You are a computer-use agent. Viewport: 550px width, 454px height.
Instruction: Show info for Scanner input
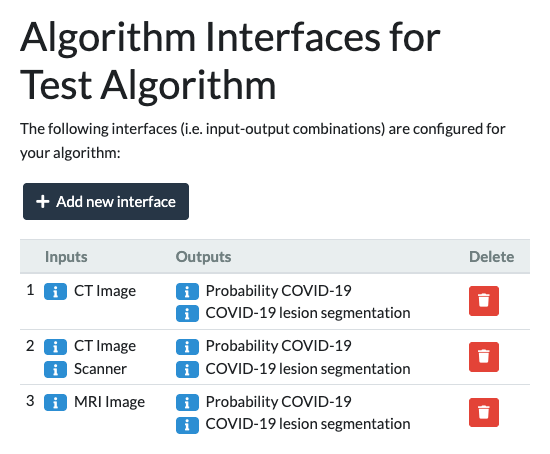tap(55, 369)
